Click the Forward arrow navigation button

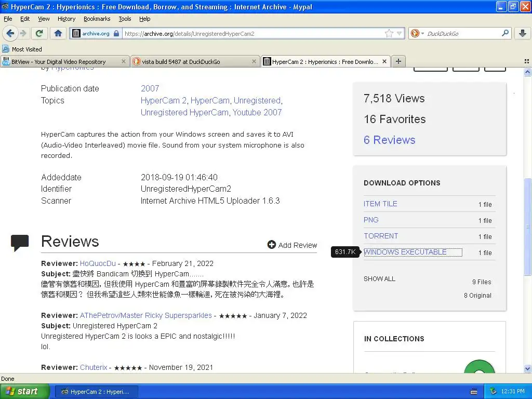pos(23,33)
